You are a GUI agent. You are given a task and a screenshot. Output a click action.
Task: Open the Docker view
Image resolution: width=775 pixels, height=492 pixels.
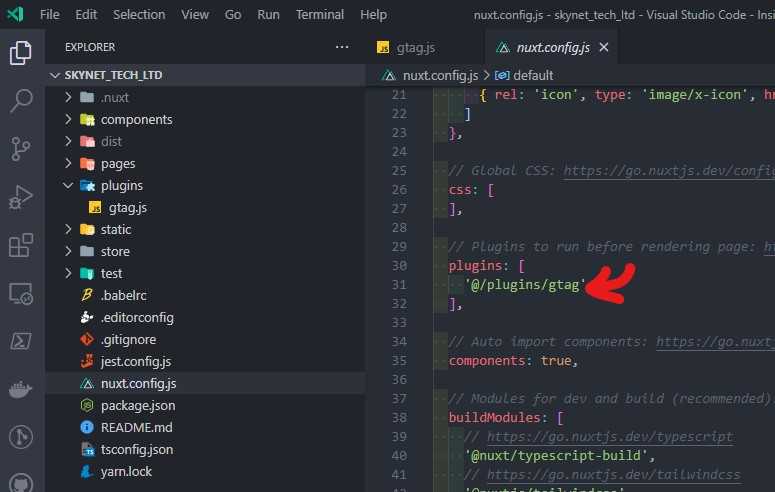pos(20,389)
